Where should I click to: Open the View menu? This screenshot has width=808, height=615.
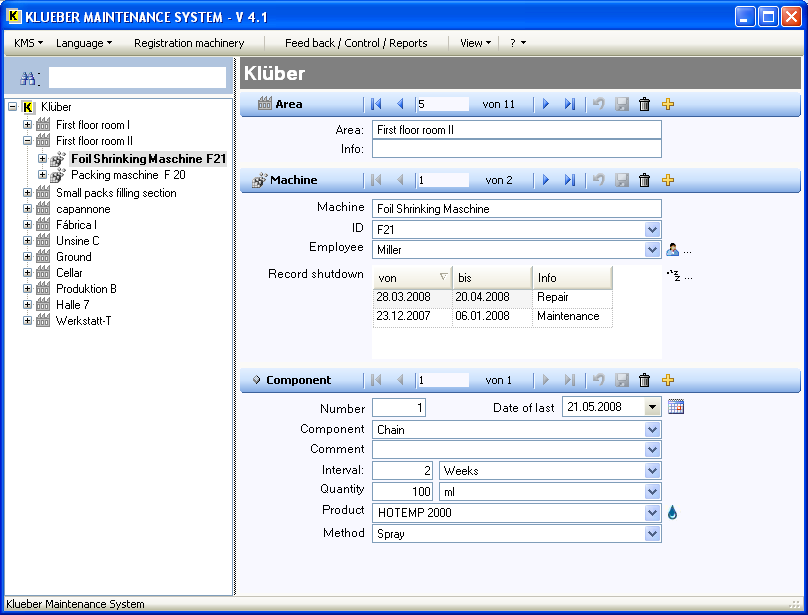point(476,43)
